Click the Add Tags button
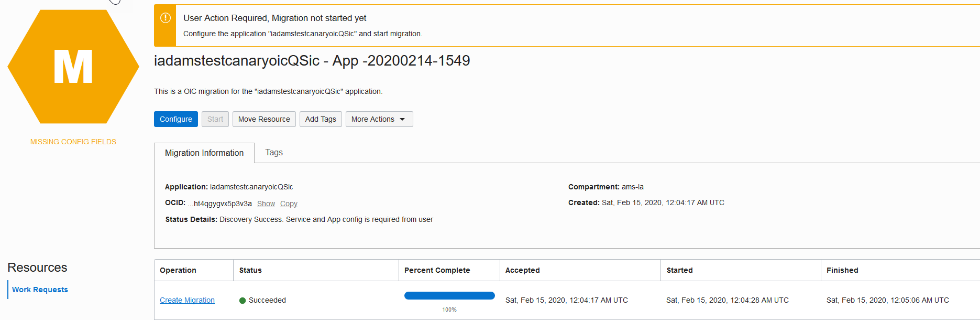The image size is (980, 320). pos(321,119)
